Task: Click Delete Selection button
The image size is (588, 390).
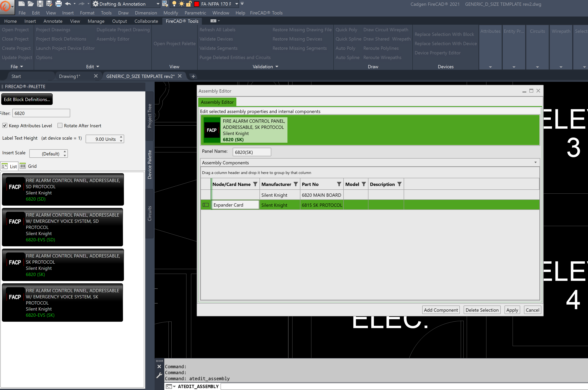Action: click(x=482, y=310)
